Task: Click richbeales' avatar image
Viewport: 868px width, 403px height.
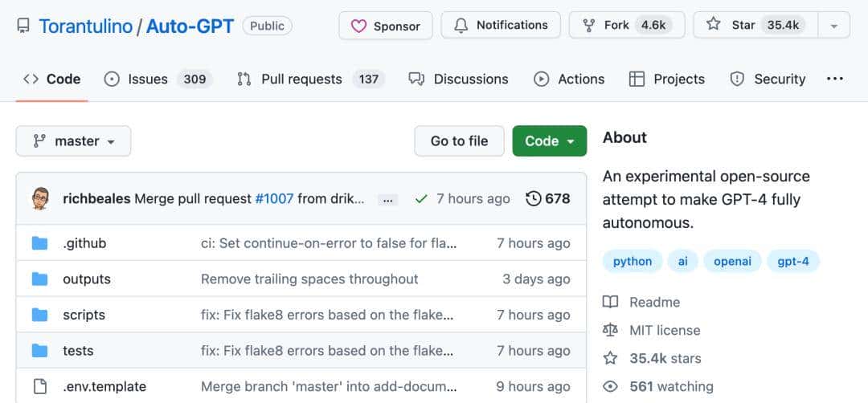Action: coord(41,198)
